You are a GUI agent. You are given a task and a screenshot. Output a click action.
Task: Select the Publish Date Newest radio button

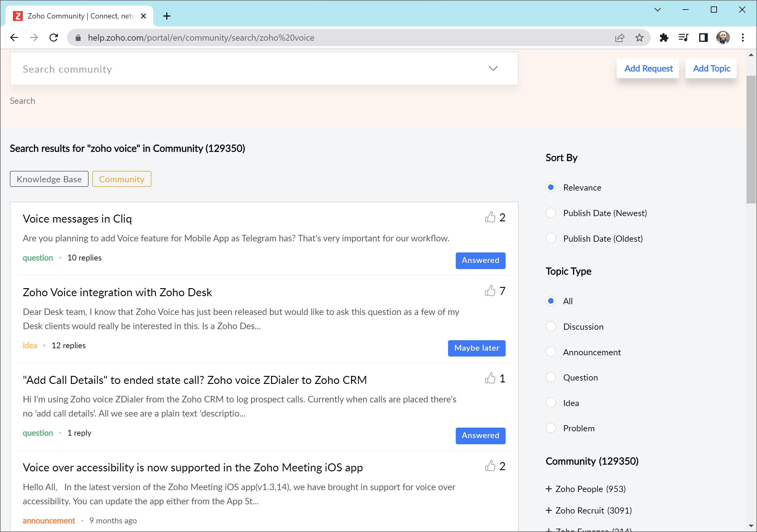pos(551,212)
